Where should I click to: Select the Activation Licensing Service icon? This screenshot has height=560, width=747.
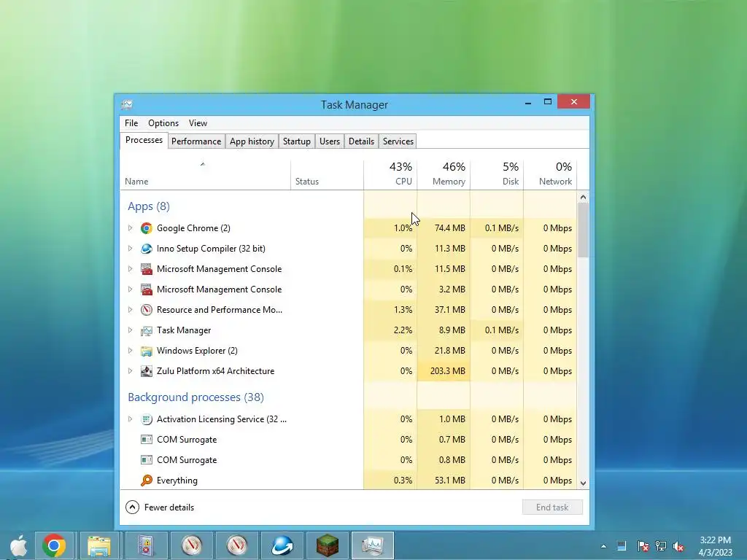(x=146, y=419)
